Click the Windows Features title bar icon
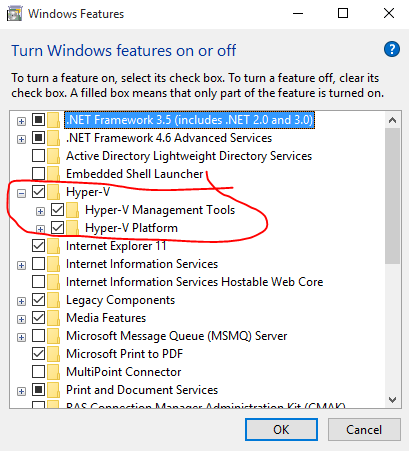The height and width of the screenshot is (451, 409). pos(15,14)
